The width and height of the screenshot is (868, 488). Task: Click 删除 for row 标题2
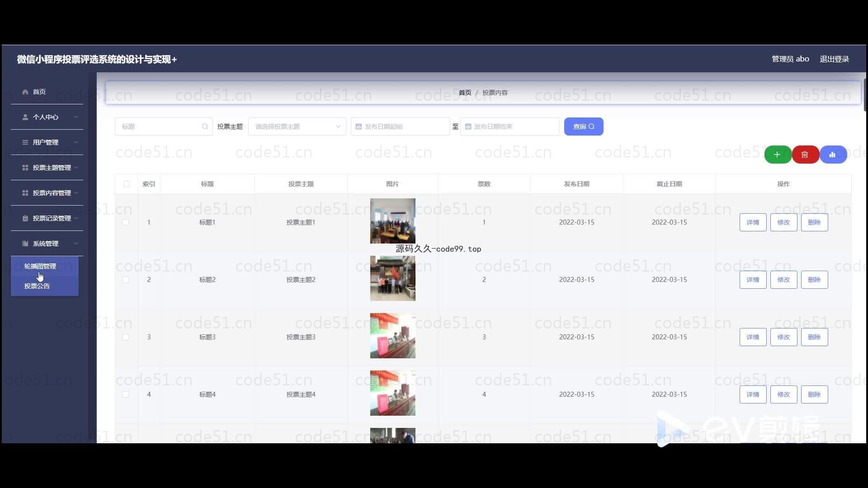click(x=814, y=280)
